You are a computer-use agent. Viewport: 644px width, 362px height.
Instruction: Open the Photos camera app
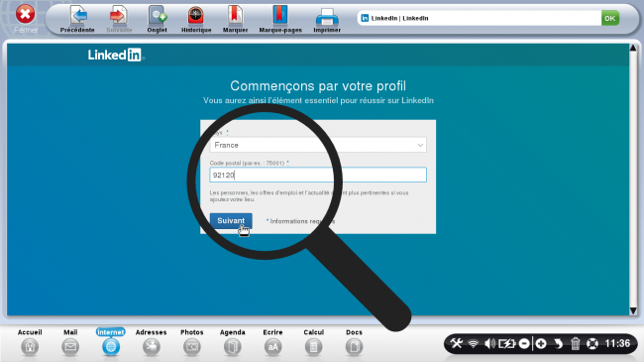[192, 347]
